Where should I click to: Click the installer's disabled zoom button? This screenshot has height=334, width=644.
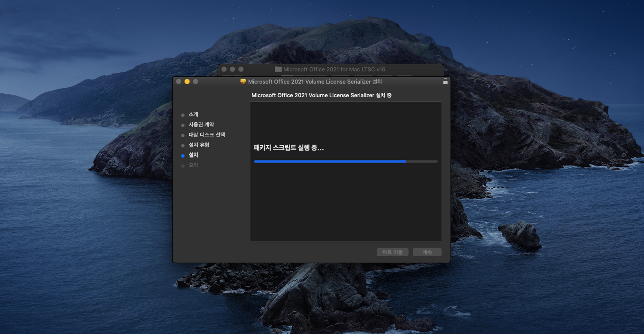pos(195,81)
